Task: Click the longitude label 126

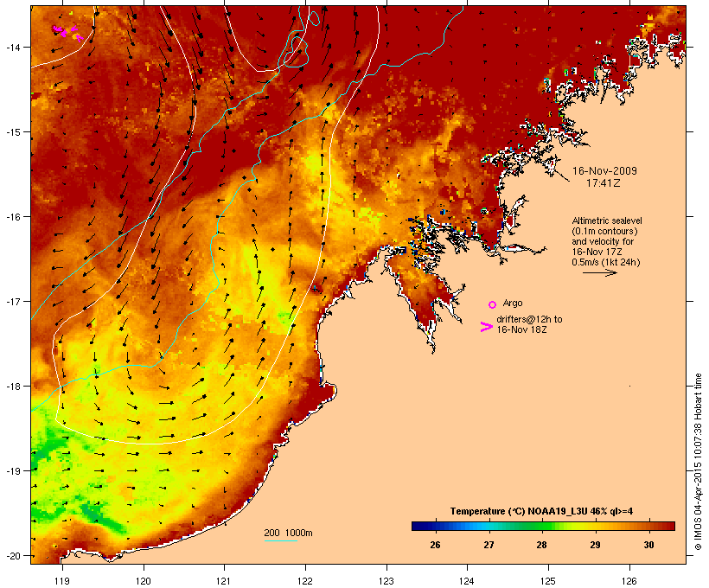Action: [629, 581]
